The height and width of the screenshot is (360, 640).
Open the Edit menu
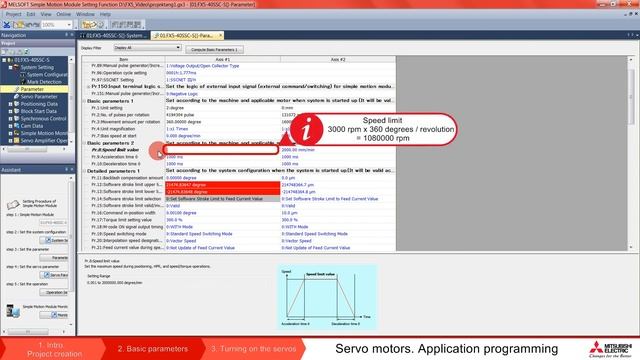(31, 14)
